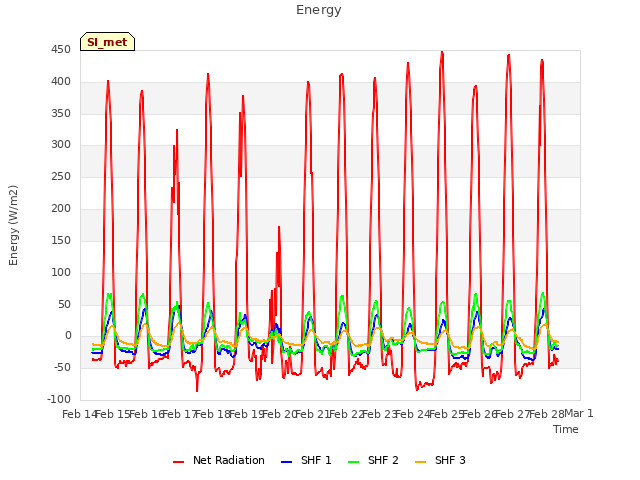
Task: Click the SI_met annotation label
Action: pyautogui.click(x=107, y=42)
